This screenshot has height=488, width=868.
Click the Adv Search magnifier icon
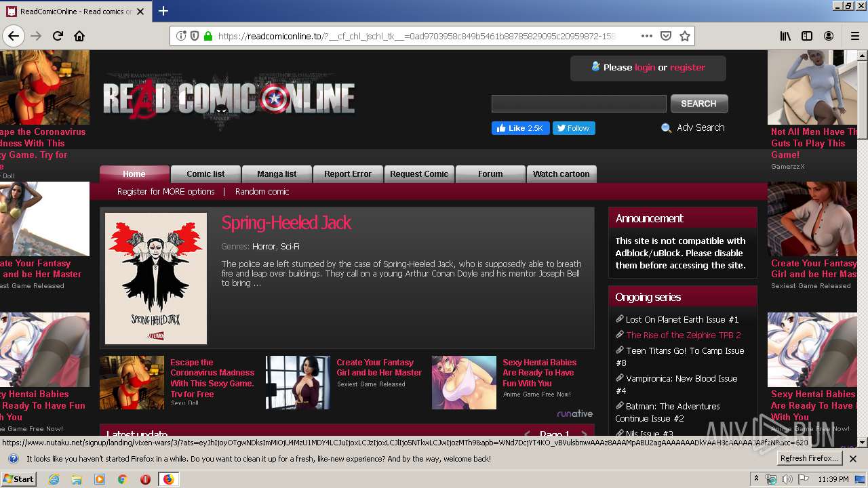666,128
